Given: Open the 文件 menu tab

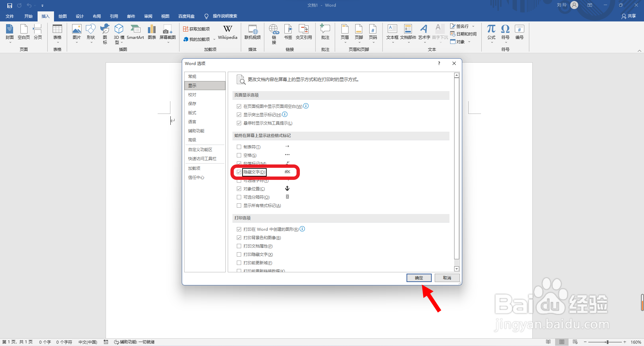Looking at the screenshot, I should click(10, 16).
